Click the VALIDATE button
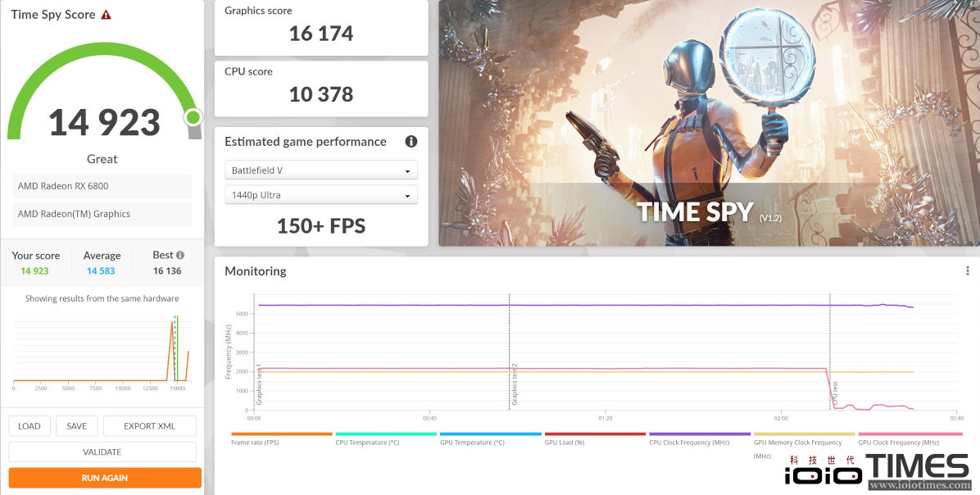 pos(102,452)
